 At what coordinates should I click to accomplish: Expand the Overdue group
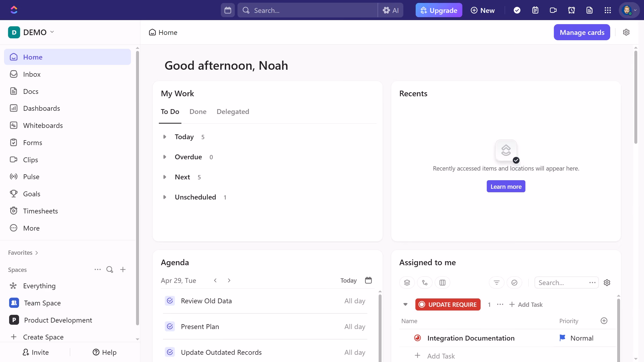[165, 157]
